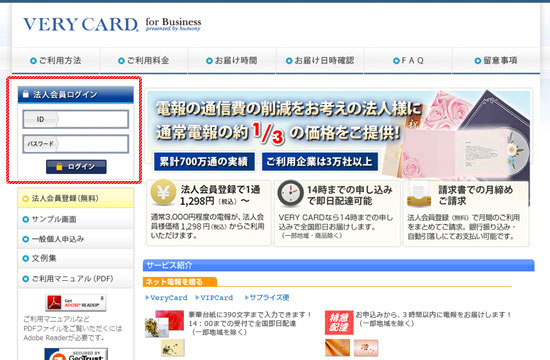Open the サンプル画面 sidebar link
The height and width of the screenshot is (360, 550).
(76, 219)
